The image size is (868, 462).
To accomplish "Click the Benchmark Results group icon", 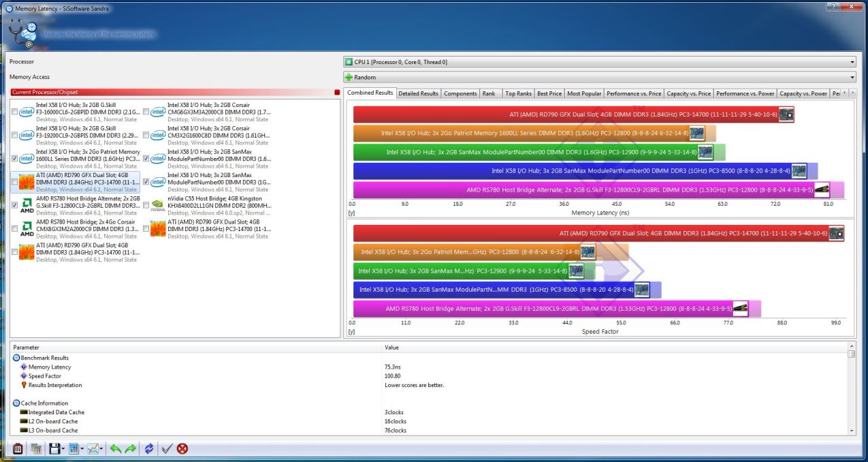I will coord(16,358).
